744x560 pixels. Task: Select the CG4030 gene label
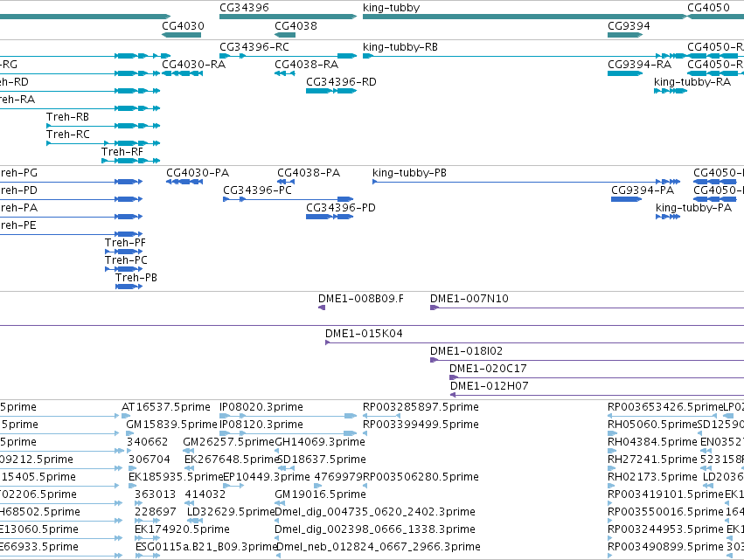pos(183,26)
